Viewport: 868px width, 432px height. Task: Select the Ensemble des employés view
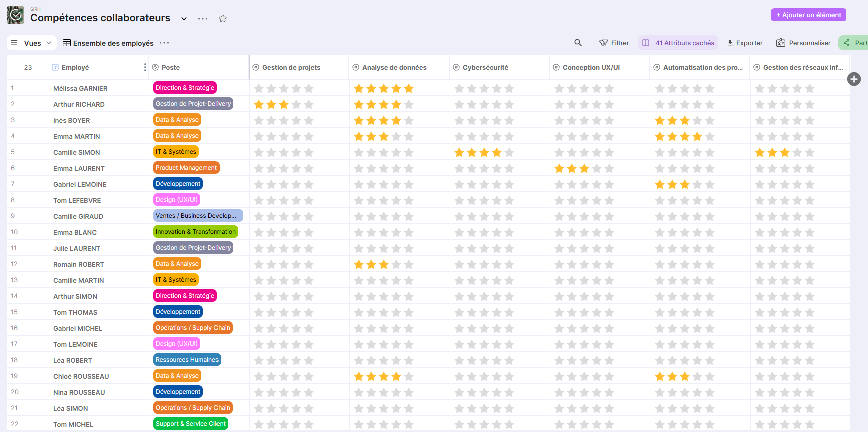click(108, 43)
